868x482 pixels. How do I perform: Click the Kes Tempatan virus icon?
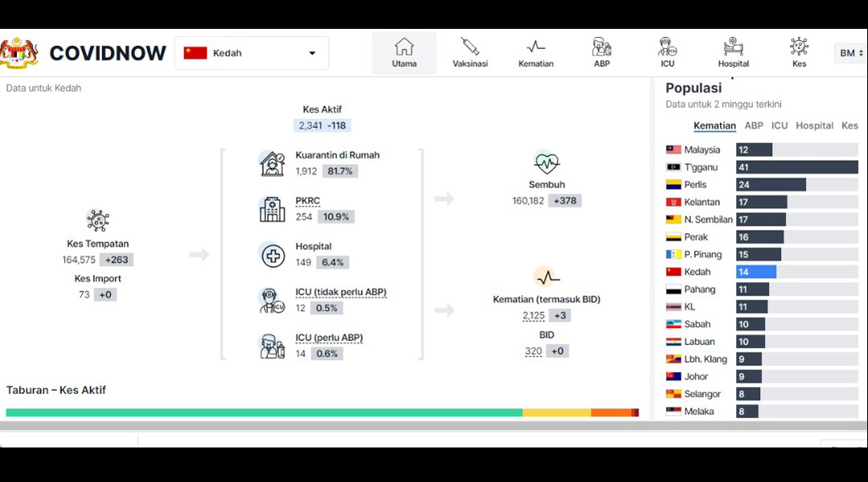(98, 220)
